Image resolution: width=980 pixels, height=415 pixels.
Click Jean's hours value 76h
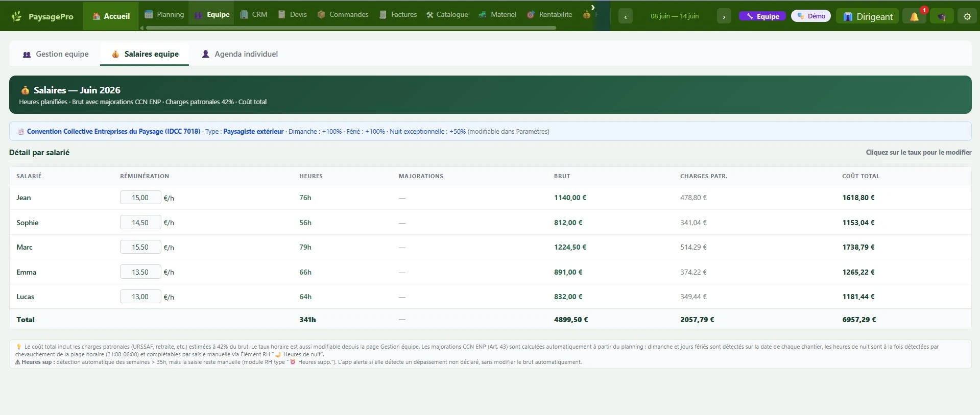point(305,198)
